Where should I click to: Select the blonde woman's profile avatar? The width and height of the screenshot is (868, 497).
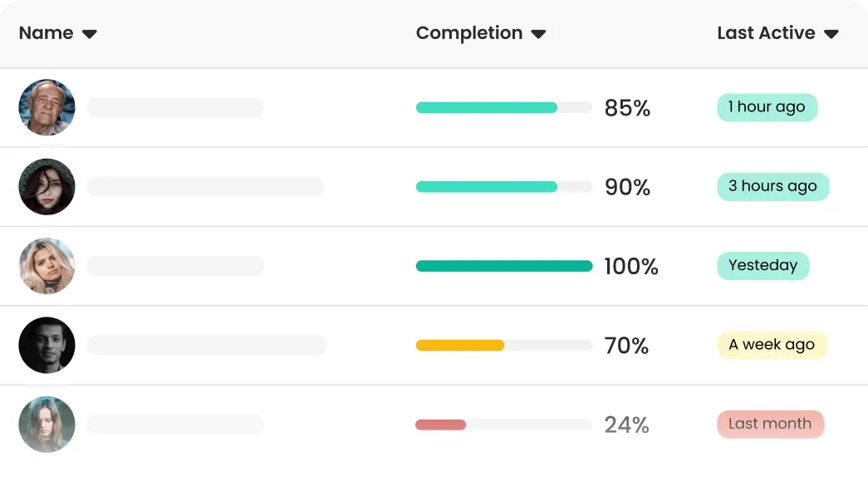click(47, 266)
